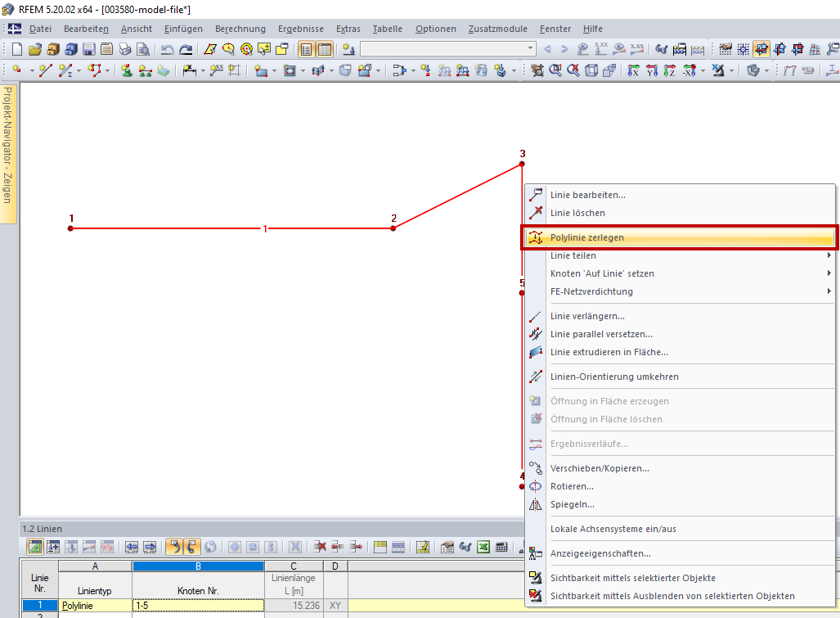This screenshot has height=618, width=840.
Task: Open a new model with the New icon
Action: click(x=16, y=48)
